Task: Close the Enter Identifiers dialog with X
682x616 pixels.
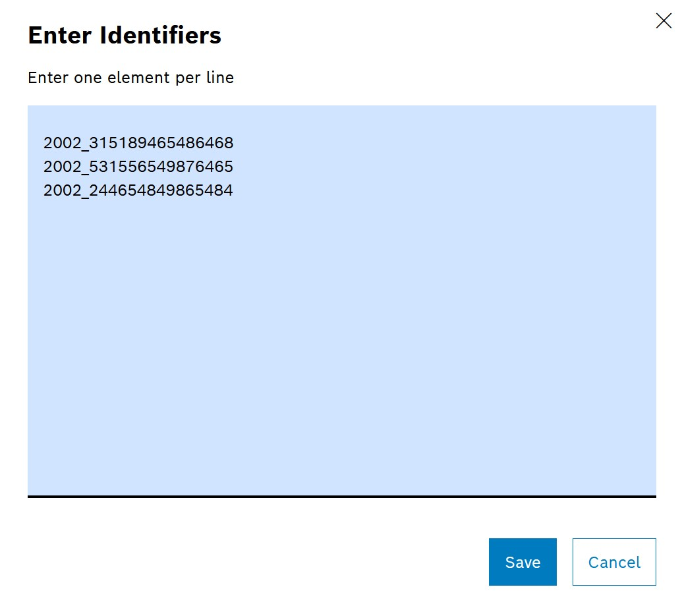Action: (664, 21)
